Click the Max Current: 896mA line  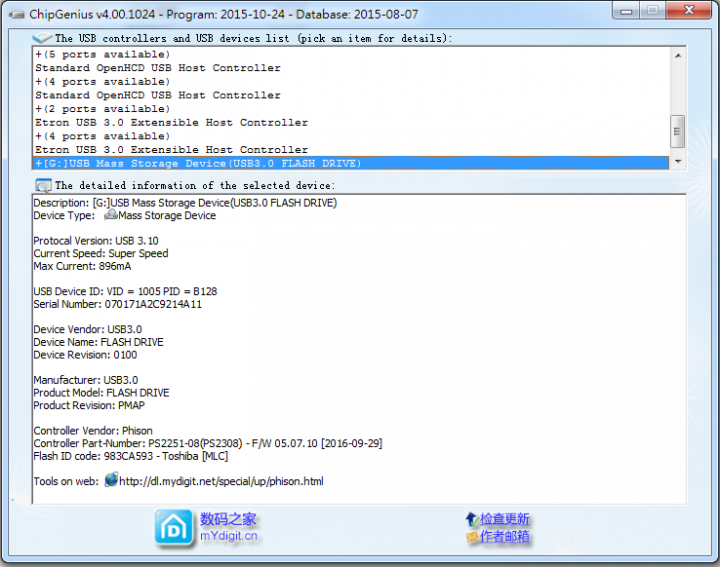click(x=82, y=266)
